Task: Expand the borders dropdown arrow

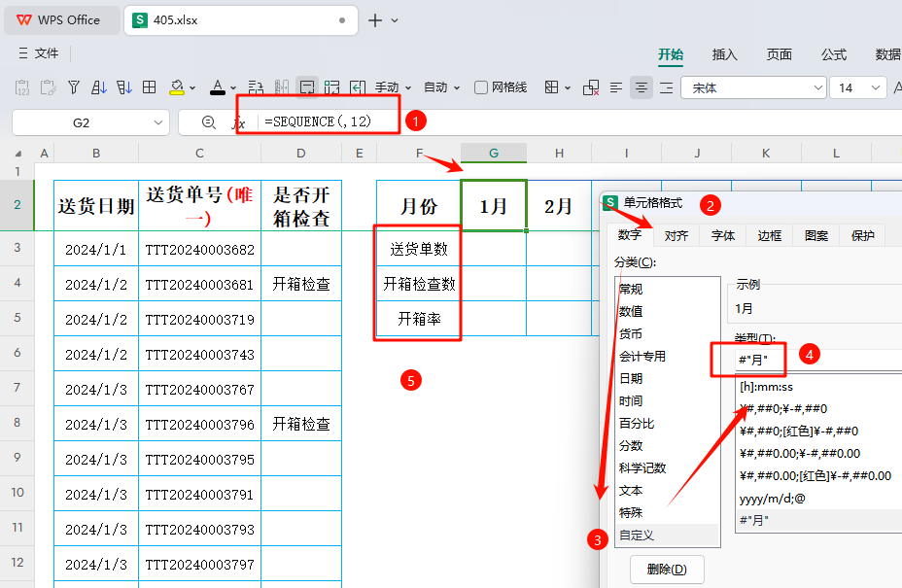Action: pyautogui.click(x=568, y=88)
